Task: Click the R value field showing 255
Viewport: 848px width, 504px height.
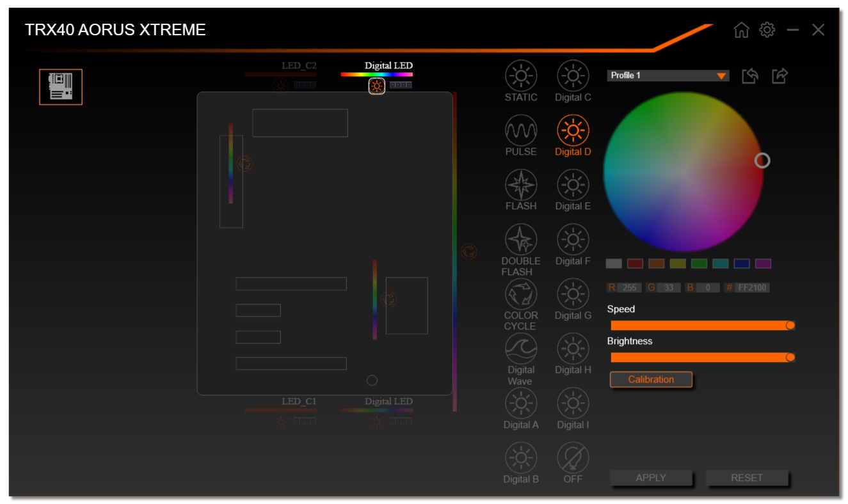Action: (630, 288)
